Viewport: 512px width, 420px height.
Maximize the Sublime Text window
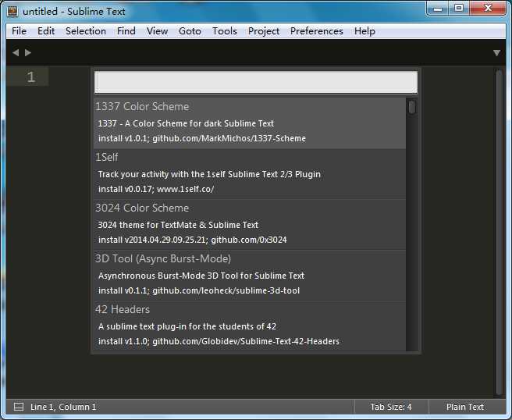click(x=459, y=8)
